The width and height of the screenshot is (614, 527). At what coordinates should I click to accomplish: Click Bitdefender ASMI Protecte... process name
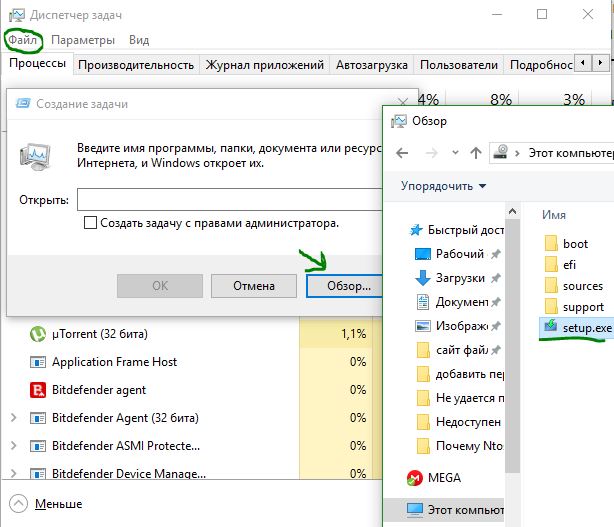[x=126, y=446]
